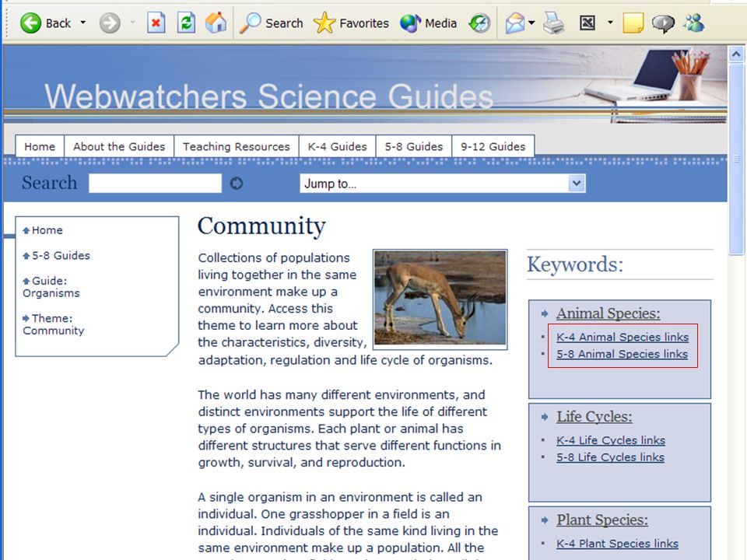Click the Mail envelope icon
The height and width of the screenshot is (560, 747).
coord(514,23)
